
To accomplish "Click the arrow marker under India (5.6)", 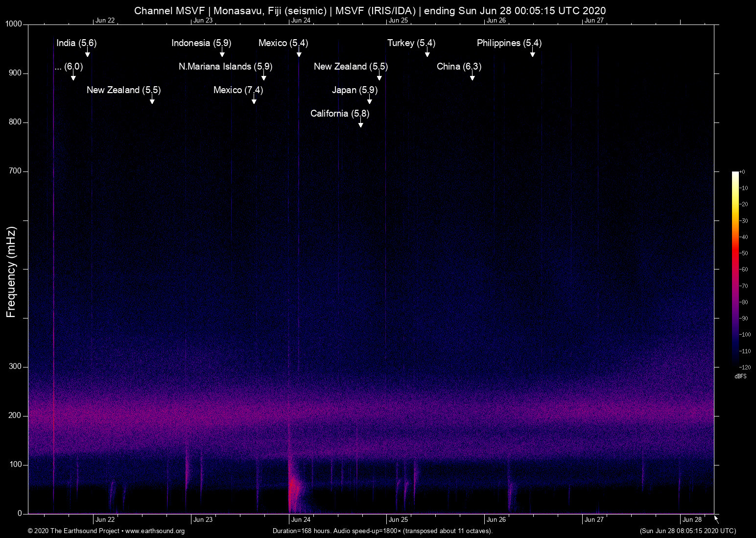I will pyautogui.click(x=88, y=52).
